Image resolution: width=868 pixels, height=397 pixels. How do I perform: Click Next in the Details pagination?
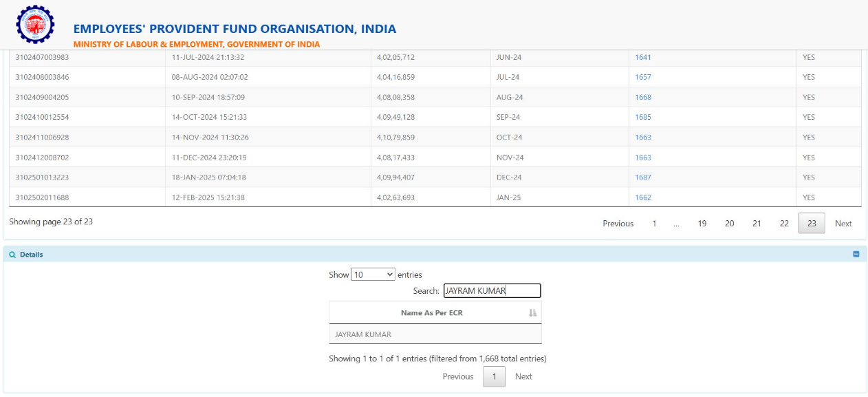click(523, 376)
